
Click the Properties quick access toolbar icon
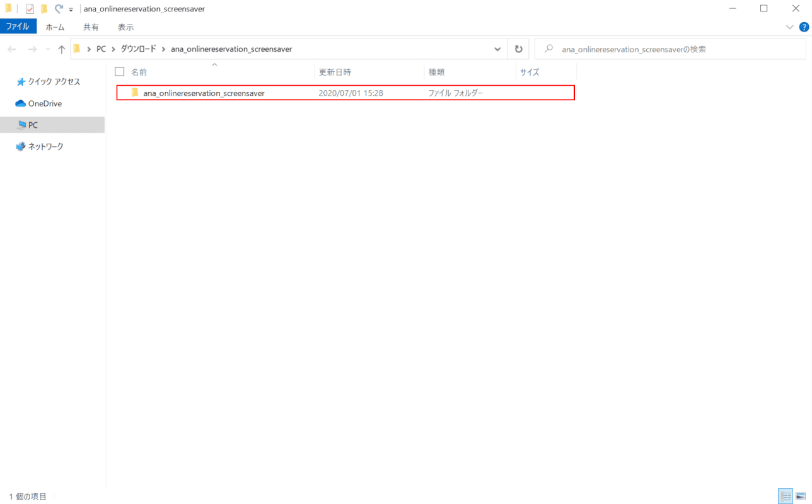(30, 9)
